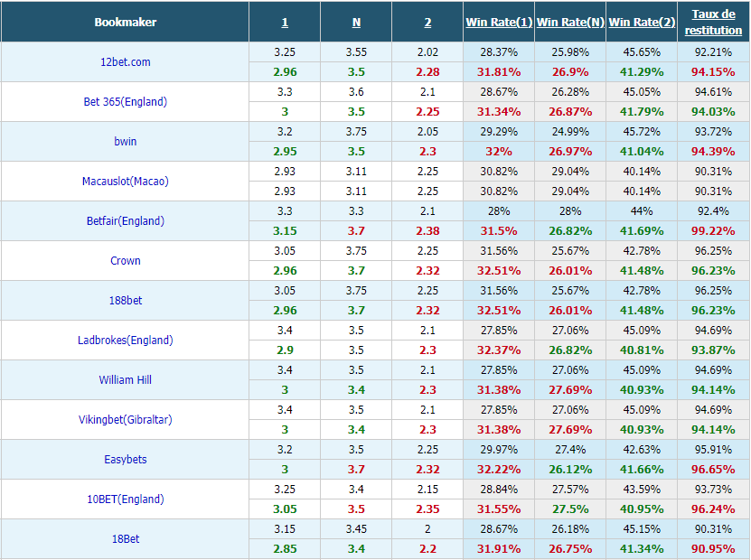Open the bwin bookmaker link
The image size is (751, 560).
coord(125,141)
